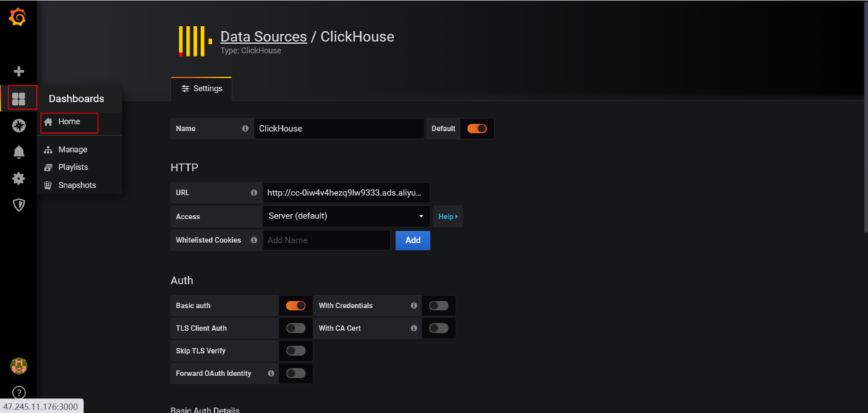Open the Dashboards grid icon in sidebar

coord(19,99)
